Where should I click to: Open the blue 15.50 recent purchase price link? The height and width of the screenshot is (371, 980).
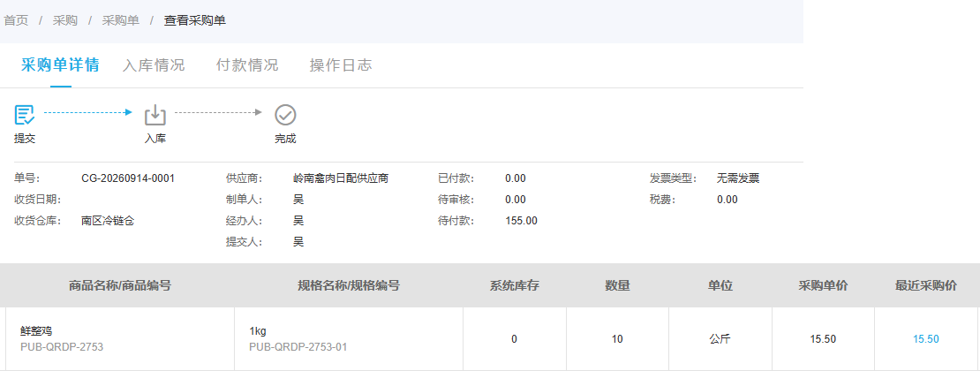pyautogui.click(x=925, y=339)
